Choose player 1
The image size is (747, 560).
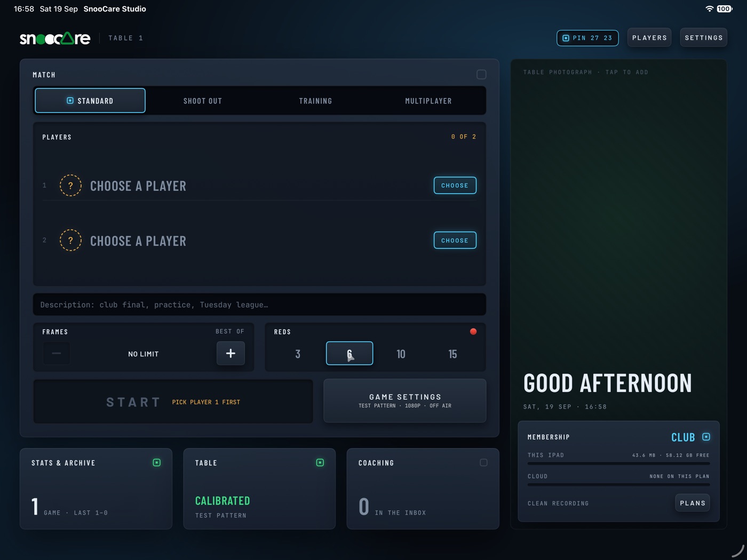click(455, 186)
